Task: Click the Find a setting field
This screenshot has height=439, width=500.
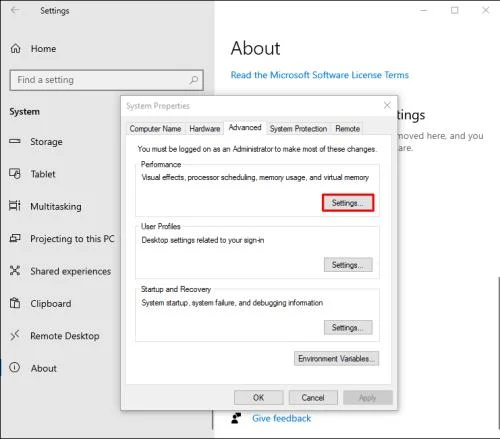Action: (x=107, y=80)
